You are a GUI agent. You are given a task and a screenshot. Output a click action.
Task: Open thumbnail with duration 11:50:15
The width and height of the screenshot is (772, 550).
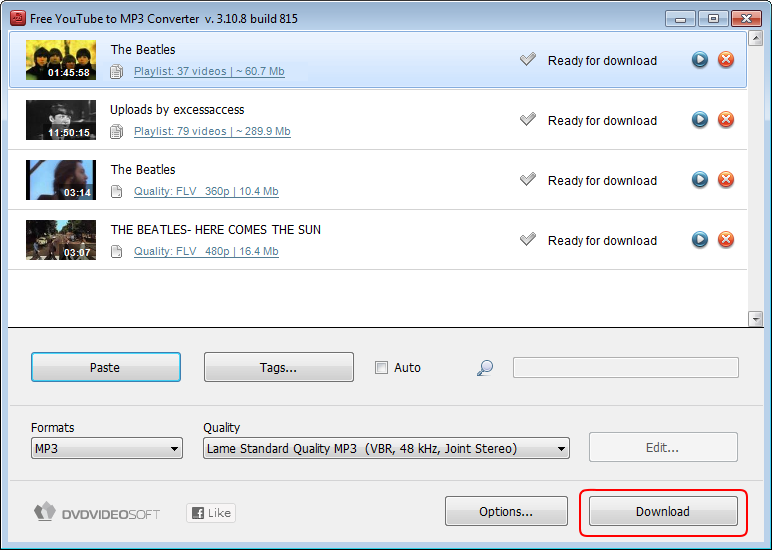click(61, 120)
